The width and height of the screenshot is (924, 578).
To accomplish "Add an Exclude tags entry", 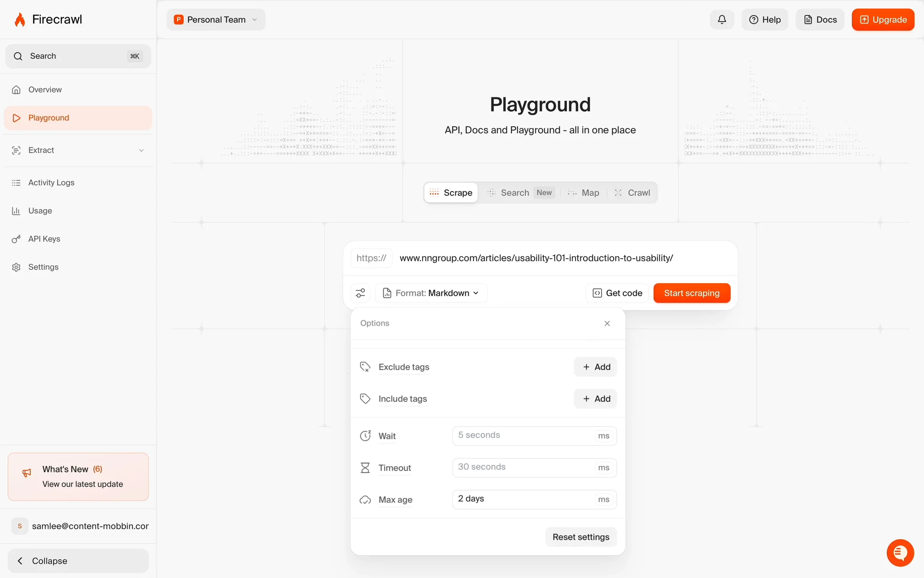I will click(595, 367).
